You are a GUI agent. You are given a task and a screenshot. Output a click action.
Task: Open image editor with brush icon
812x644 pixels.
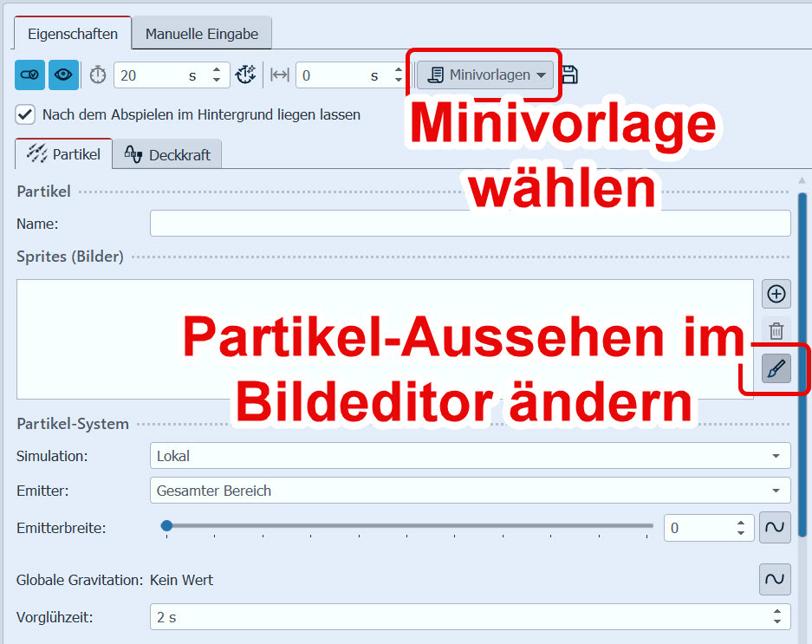coord(776,368)
